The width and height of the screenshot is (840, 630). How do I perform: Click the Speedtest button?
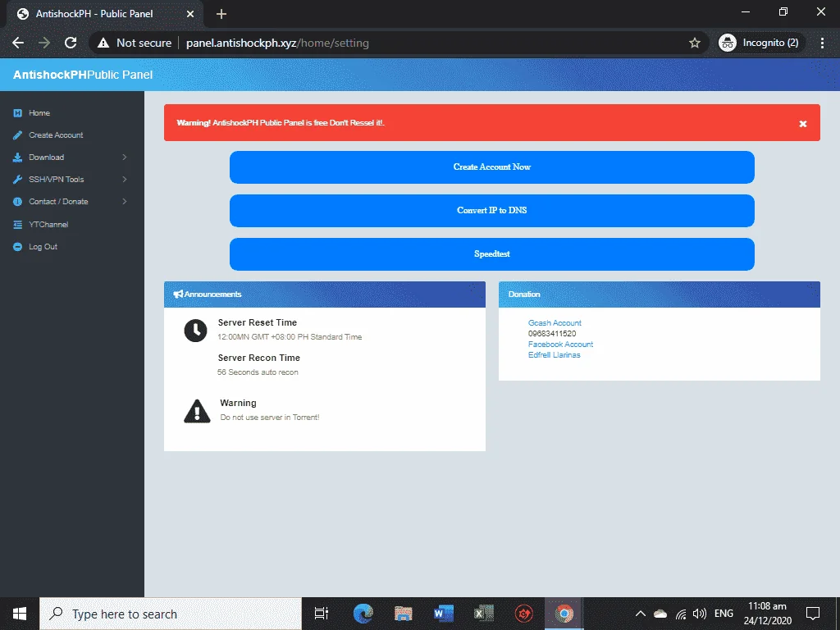492,254
